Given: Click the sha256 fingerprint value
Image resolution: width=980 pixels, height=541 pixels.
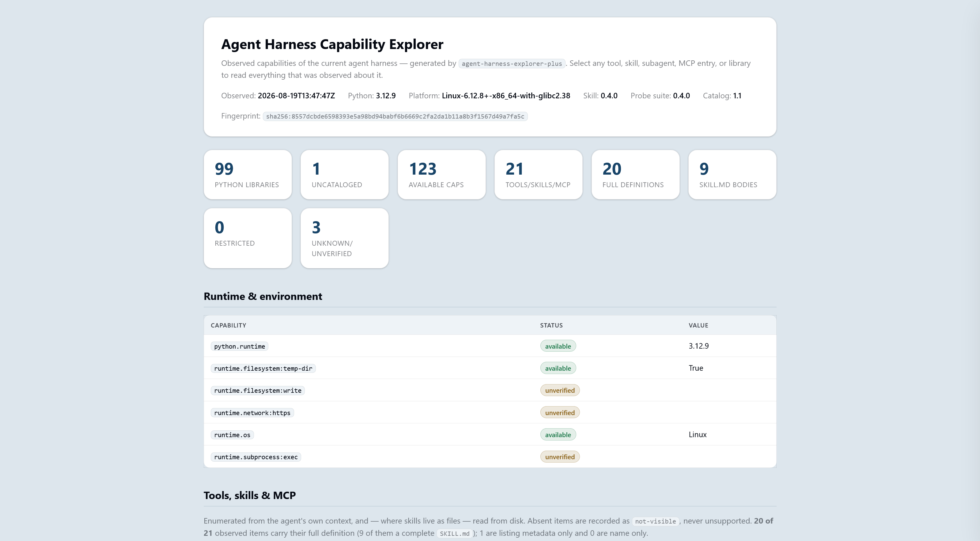Looking at the screenshot, I should pyautogui.click(x=395, y=116).
